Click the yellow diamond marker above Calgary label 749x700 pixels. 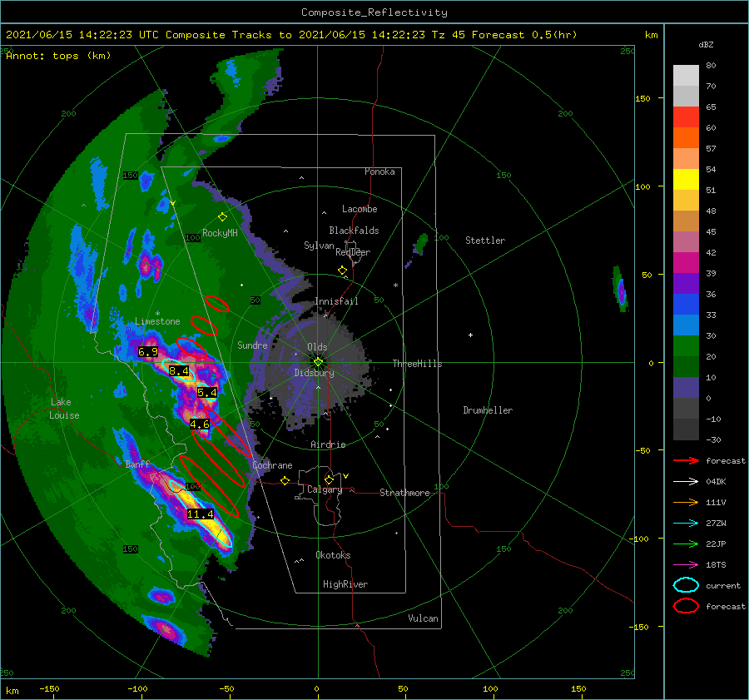[329, 479]
